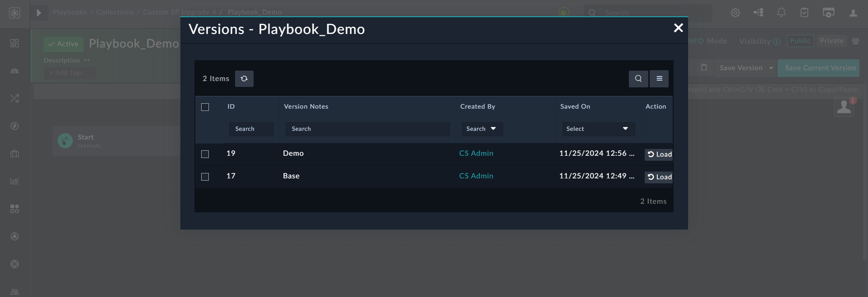This screenshot has height=297, width=868.
Task: Click visibility info icon
Action: pos(777,42)
